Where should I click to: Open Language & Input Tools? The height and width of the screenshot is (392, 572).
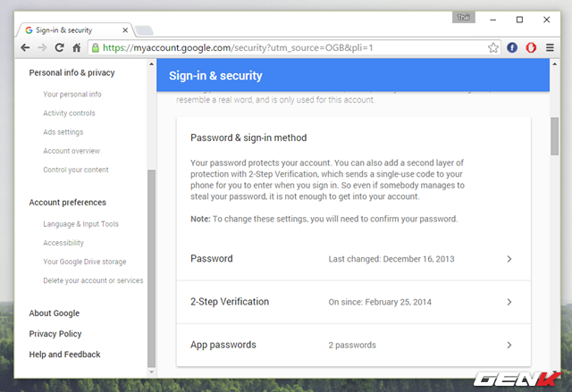80,224
